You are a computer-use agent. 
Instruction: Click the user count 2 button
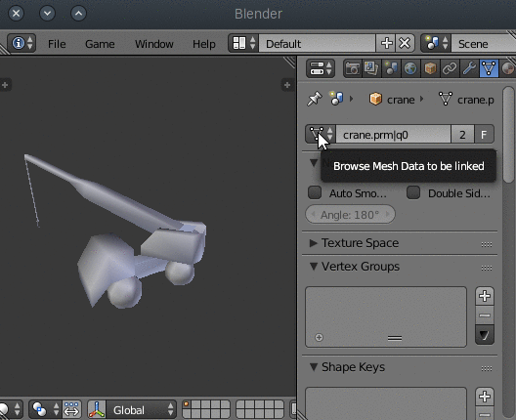coord(462,134)
